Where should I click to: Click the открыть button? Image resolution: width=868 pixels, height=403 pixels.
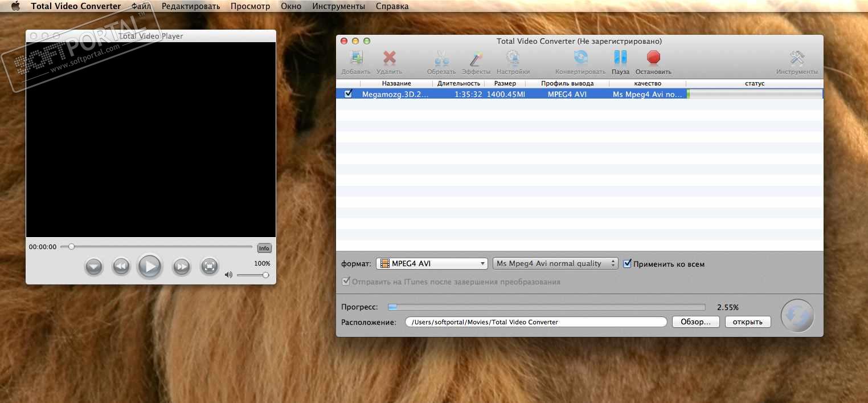(x=748, y=322)
